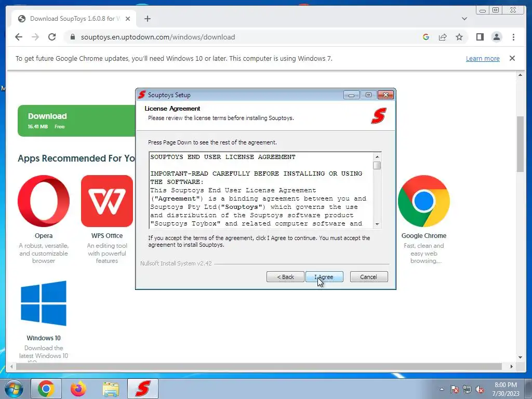Click the page scroll down arrow

tap(520, 357)
